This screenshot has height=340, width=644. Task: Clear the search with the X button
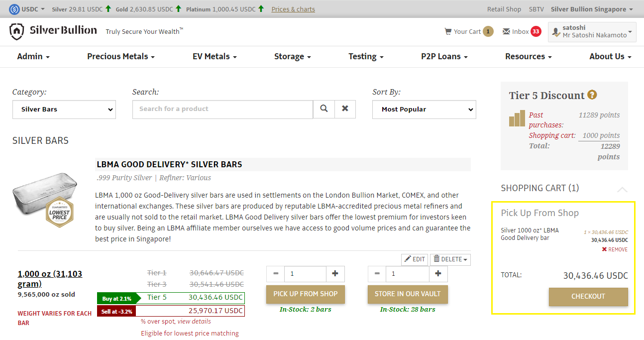click(345, 109)
